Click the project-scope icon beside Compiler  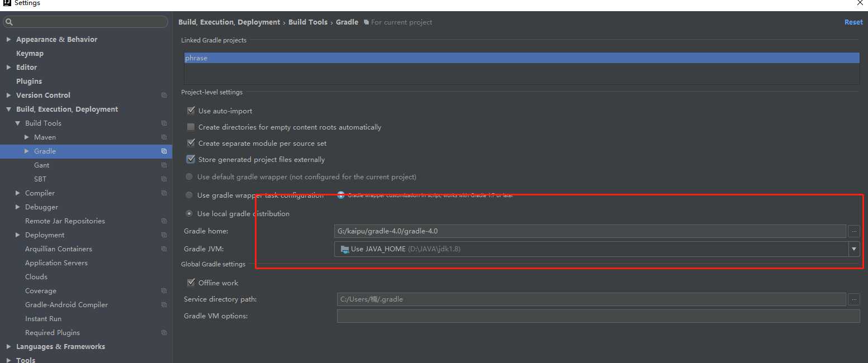click(164, 193)
